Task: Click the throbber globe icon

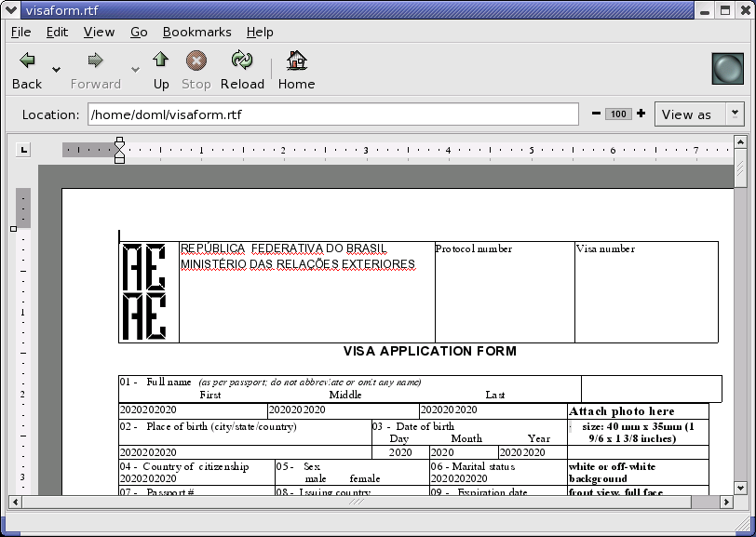Action: click(x=728, y=69)
